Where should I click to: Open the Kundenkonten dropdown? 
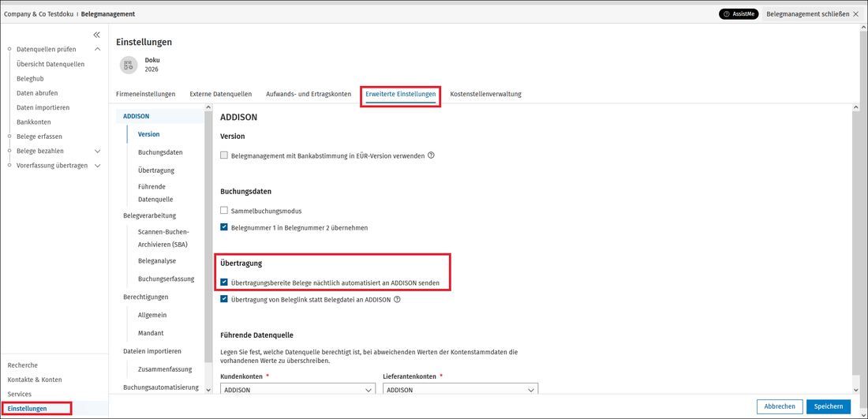pos(297,390)
